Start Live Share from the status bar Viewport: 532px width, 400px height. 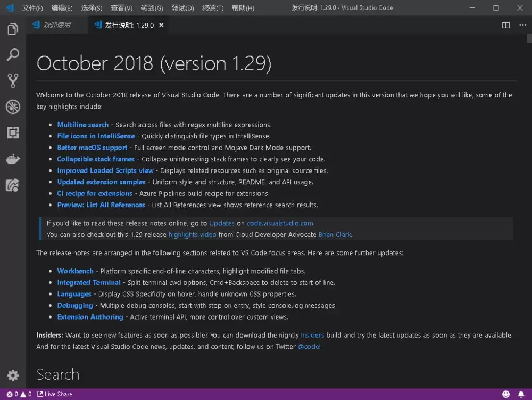pyautogui.click(x=54, y=394)
